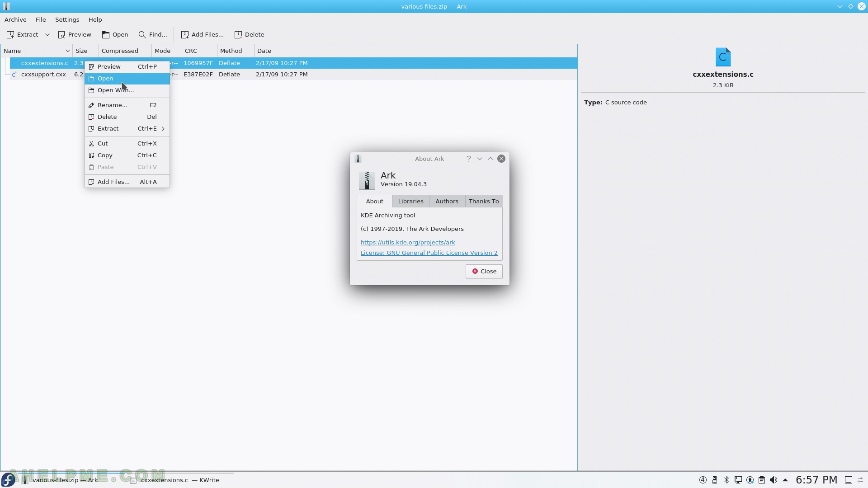The width and height of the screenshot is (868, 488).
Task: Click the Add Files icon in context menu
Action: coord(91,182)
